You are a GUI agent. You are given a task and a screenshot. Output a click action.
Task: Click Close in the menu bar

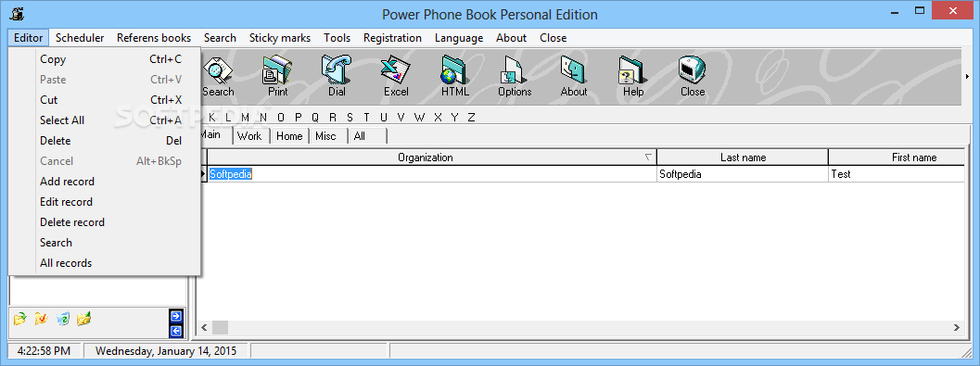coord(554,38)
